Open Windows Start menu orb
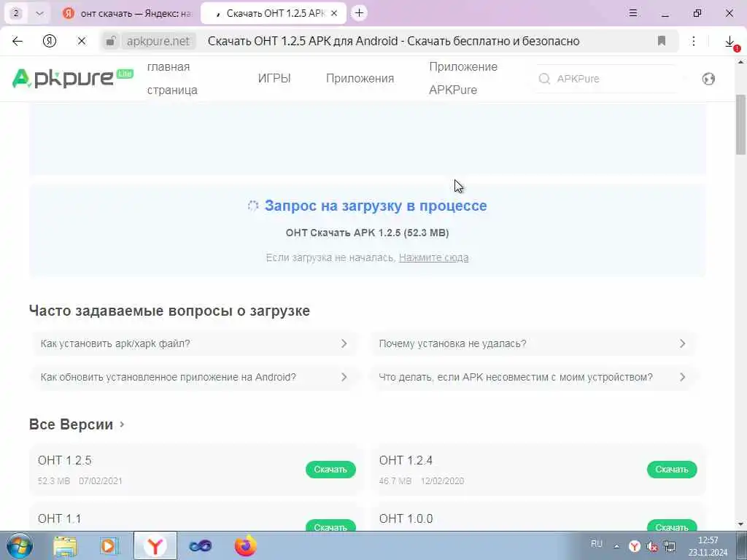Image resolution: width=747 pixels, height=560 pixels. (x=19, y=546)
